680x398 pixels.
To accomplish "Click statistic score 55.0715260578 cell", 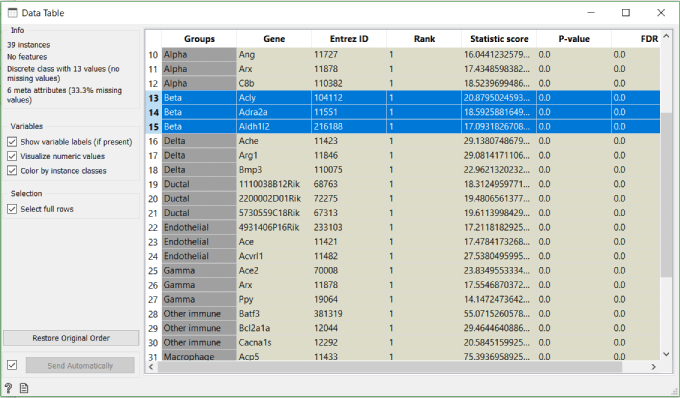I will click(499, 313).
